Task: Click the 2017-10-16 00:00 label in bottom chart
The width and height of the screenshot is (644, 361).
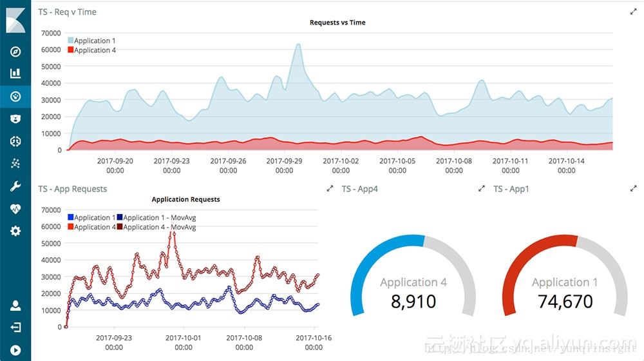Action: click(x=314, y=342)
